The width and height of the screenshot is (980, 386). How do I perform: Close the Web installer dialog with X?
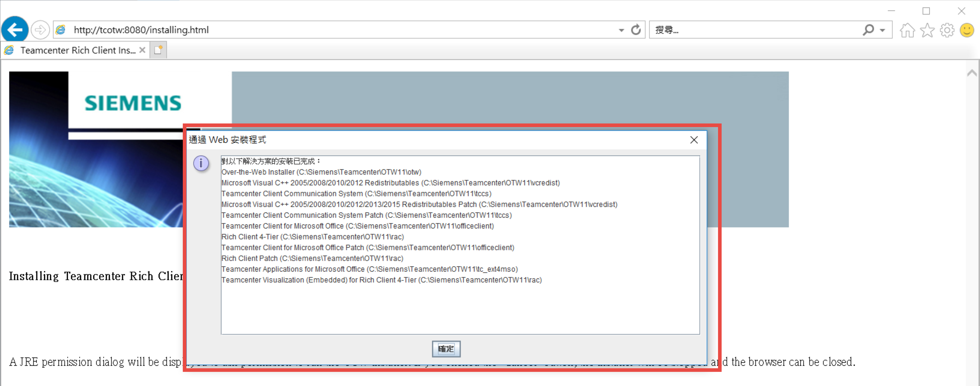[694, 140]
